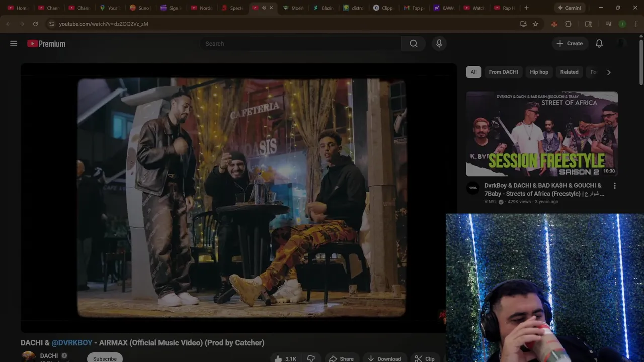Viewport: 644px width, 362px height.
Task: Switch to the distro browser tab
Action: point(354,8)
